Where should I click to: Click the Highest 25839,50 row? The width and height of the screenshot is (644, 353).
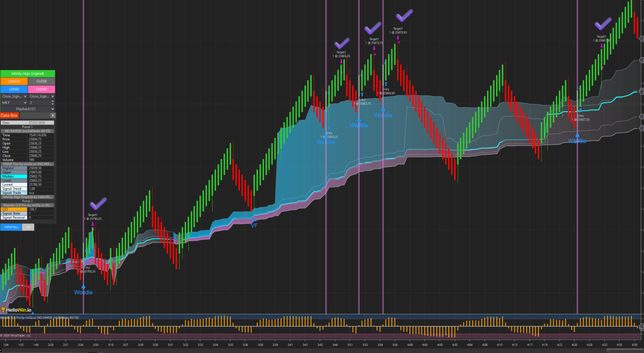(x=27, y=168)
